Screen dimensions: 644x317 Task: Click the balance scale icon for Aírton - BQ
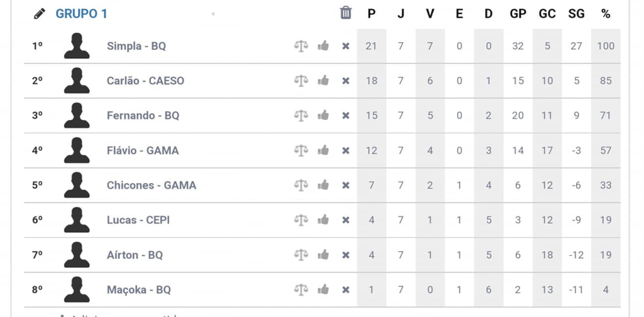coord(301,255)
